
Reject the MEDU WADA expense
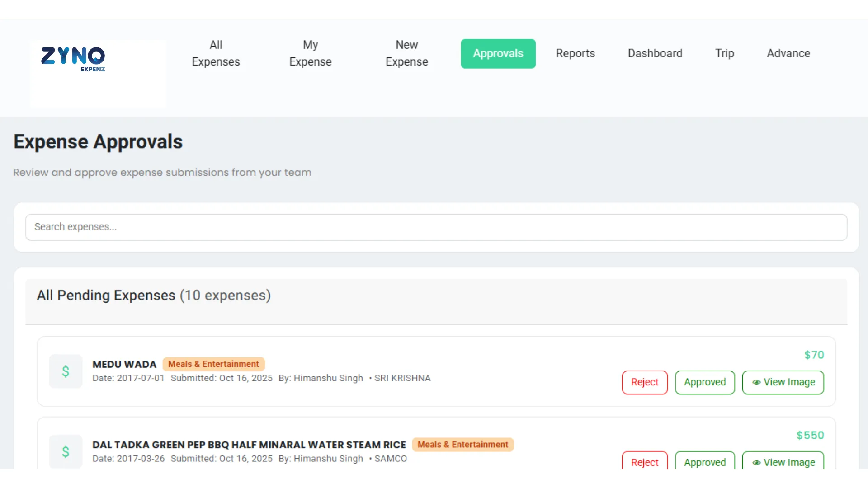click(645, 382)
